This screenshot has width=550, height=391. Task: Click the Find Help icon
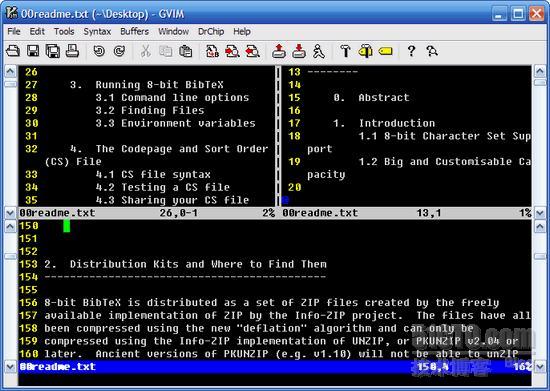pyautogui.click(x=432, y=51)
